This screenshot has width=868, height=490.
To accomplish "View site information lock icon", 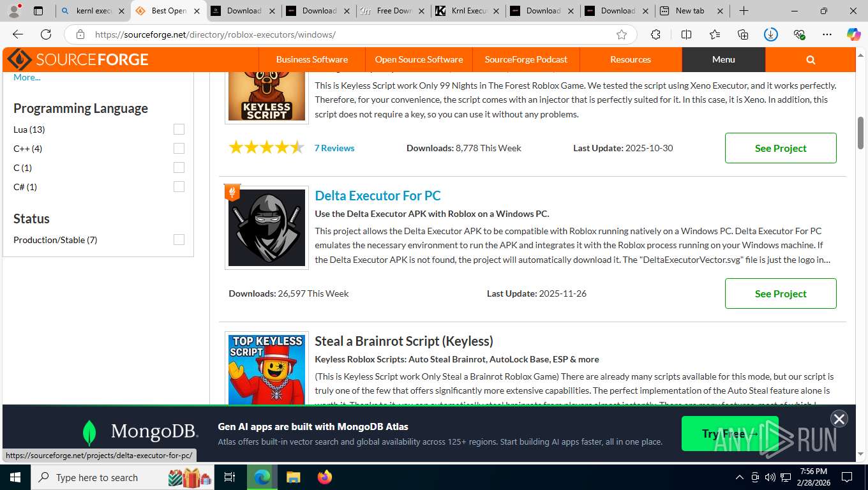I will (80, 34).
